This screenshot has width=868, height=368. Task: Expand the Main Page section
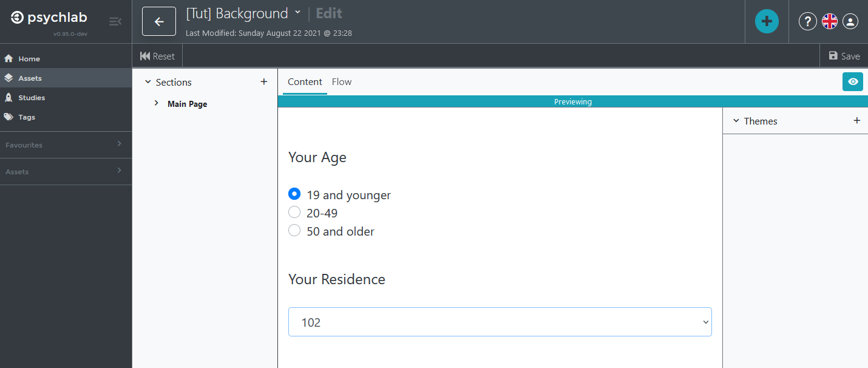tap(157, 104)
